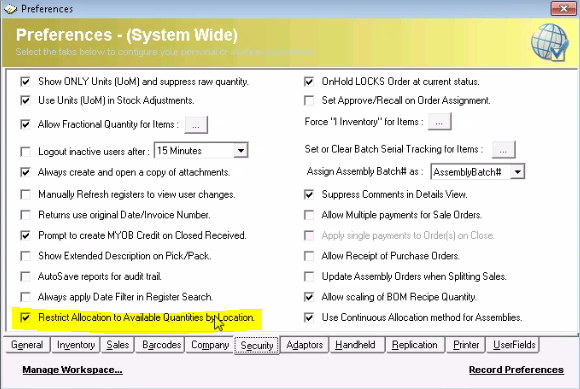Enable Allow Receipt of Purchase Orders
The image size is (580, 389).
(x=309, y=256)
